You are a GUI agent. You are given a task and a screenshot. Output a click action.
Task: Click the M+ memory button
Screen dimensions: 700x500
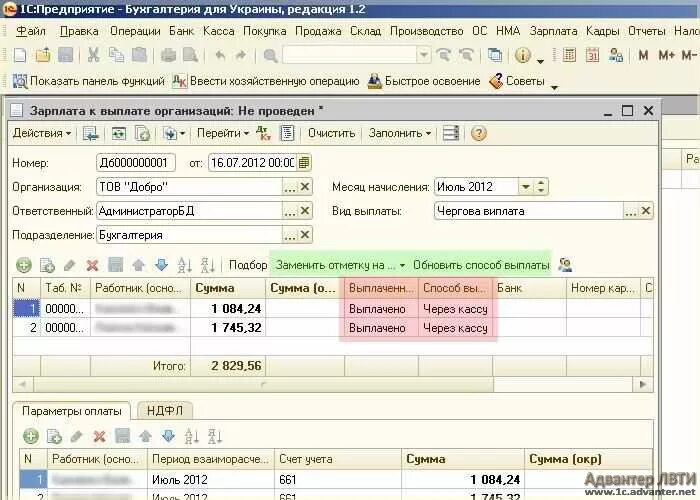pyautogui.click(x=667, y=55)
